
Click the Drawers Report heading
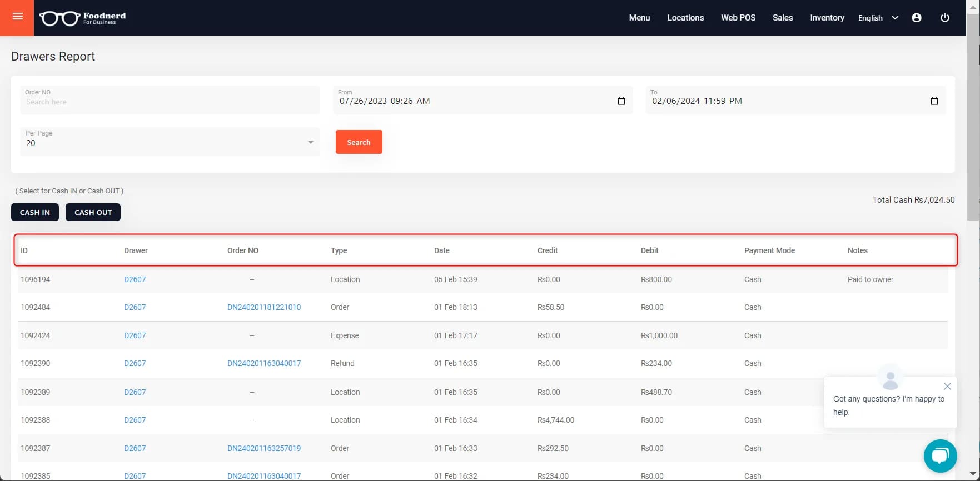click(53, 56)
